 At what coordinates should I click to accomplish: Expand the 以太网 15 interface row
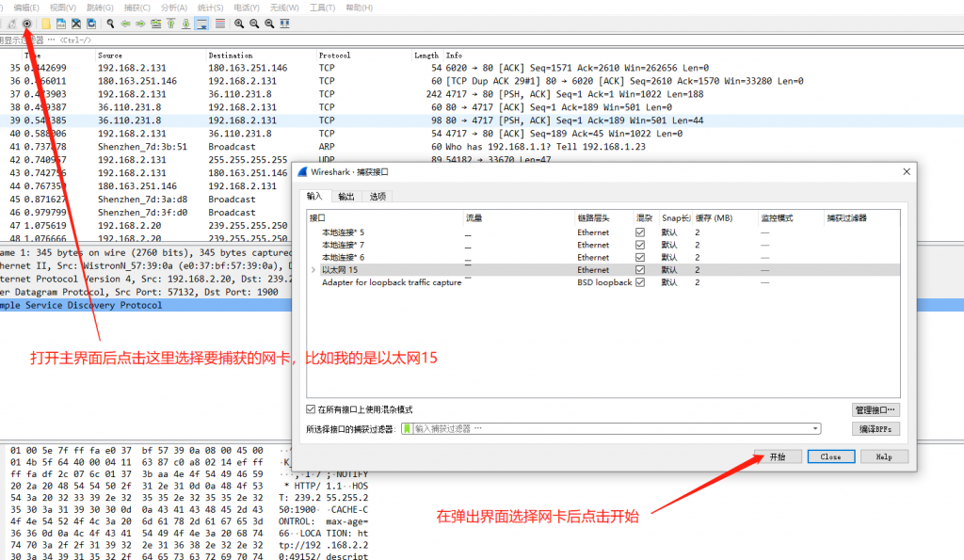[x=313, y=270]
